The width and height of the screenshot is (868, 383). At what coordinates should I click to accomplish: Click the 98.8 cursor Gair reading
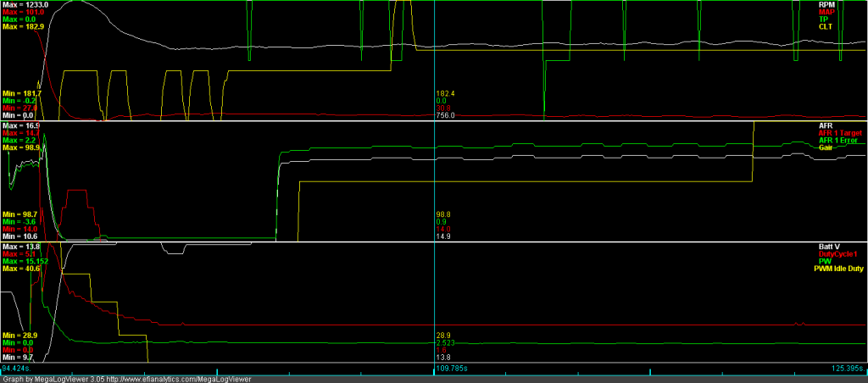coord(443,214)
